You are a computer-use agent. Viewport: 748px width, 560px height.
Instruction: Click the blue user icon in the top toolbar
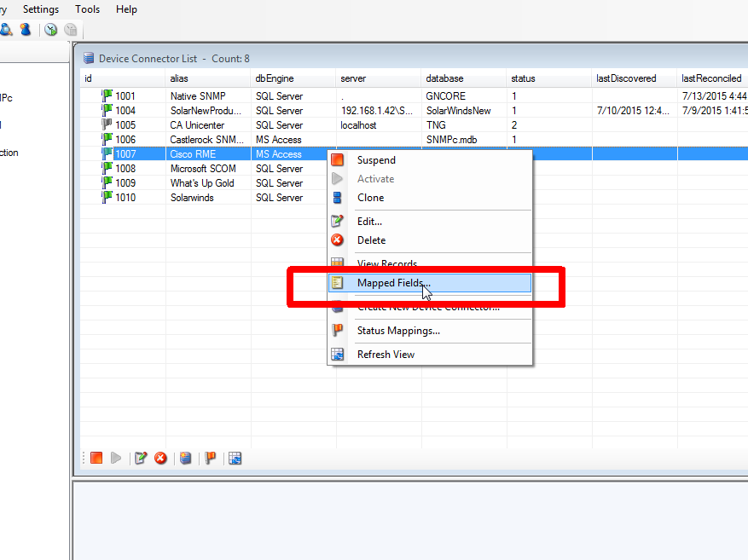click(x=26, y=30)
